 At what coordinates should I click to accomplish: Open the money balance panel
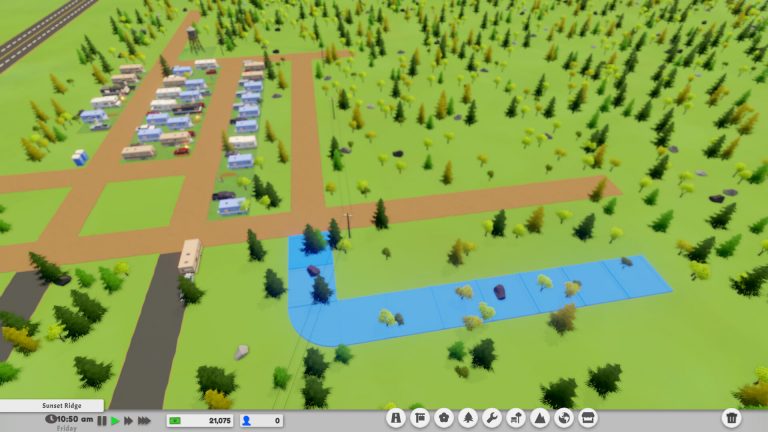(x=201, y=421)
